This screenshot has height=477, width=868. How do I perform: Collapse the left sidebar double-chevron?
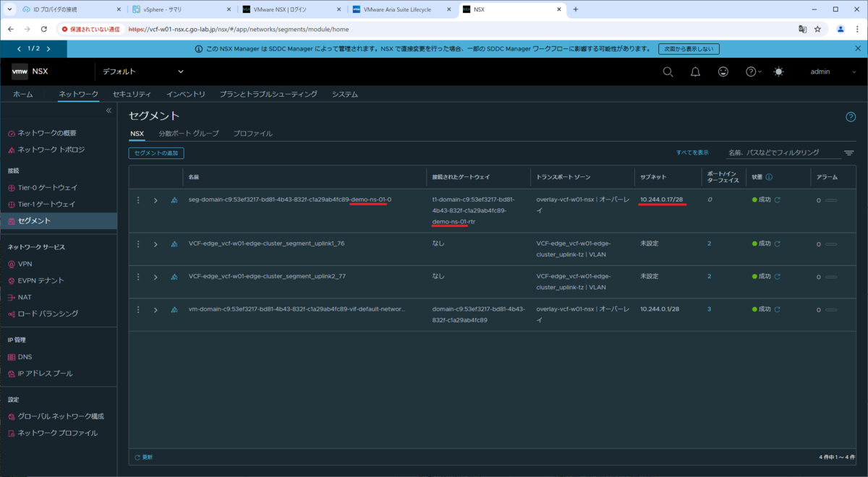109,111
